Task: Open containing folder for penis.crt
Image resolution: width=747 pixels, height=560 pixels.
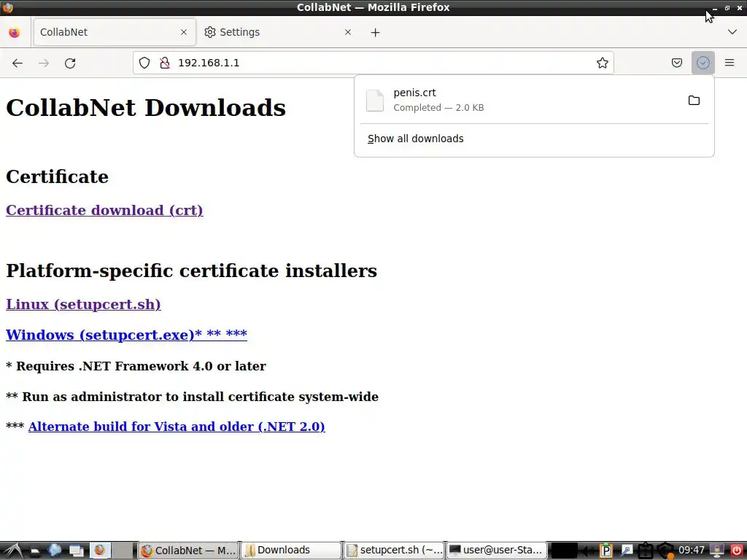Action: [694, 101]
